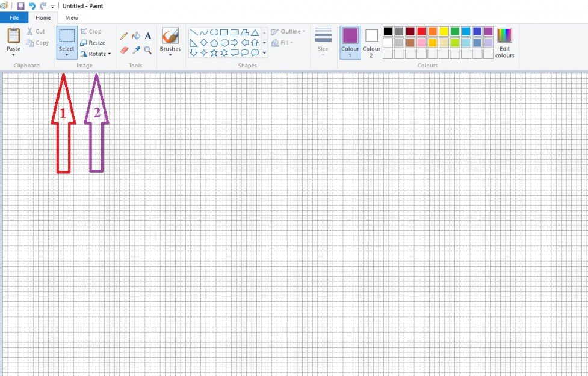This screenshot has width=588, height=376.
Task: Select the Magnifier tool
Action: click(148, 50)
